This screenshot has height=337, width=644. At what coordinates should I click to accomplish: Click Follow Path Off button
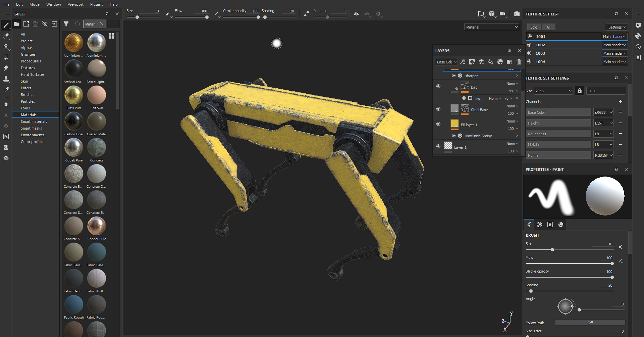coord(590,323)
